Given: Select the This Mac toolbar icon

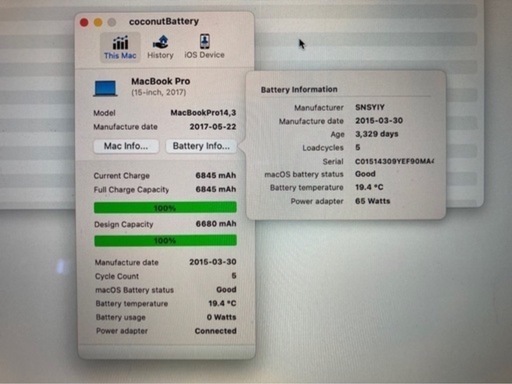Looking at the screenshot, I should 120,47.
